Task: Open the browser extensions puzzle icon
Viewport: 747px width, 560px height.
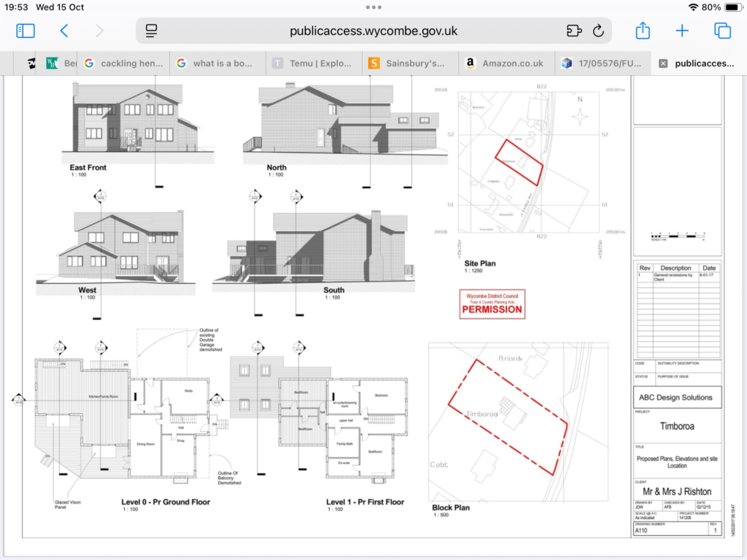Action: (x=574, y=31)
